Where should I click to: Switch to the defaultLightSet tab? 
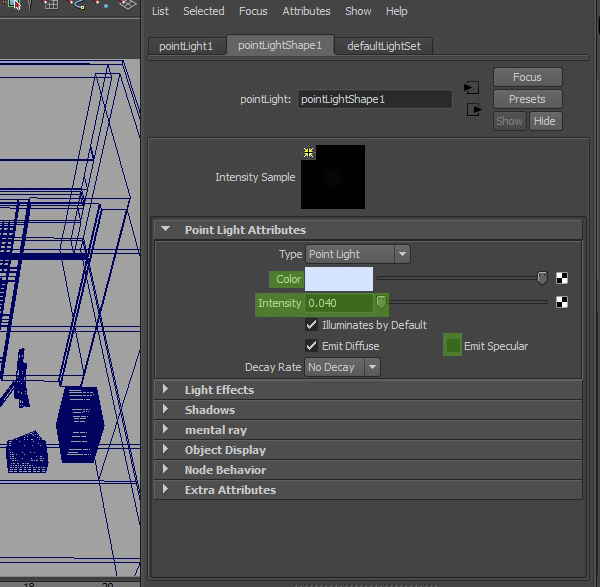pos(384,46)
